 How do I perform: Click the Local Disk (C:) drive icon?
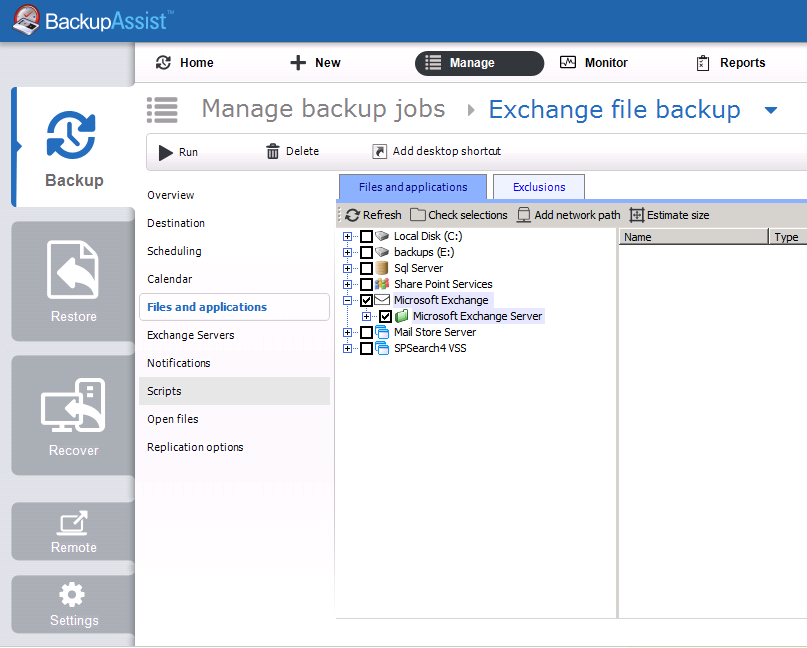tap(381, 236)
